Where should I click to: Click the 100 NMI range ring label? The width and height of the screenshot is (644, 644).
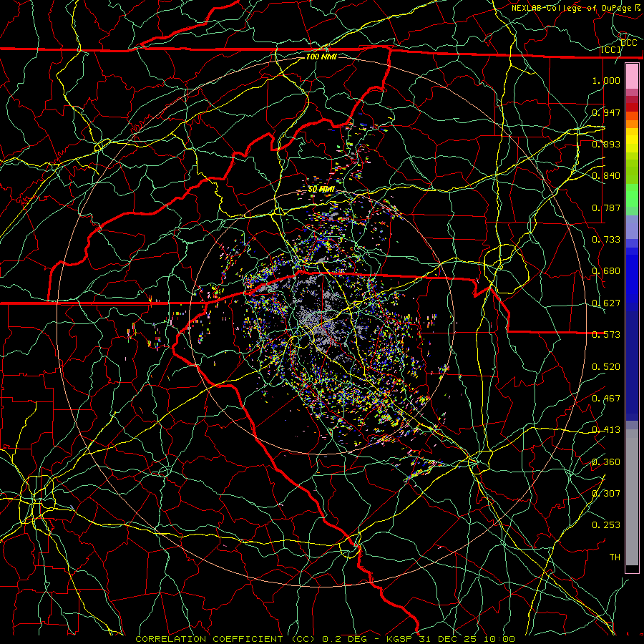(321, 57)
